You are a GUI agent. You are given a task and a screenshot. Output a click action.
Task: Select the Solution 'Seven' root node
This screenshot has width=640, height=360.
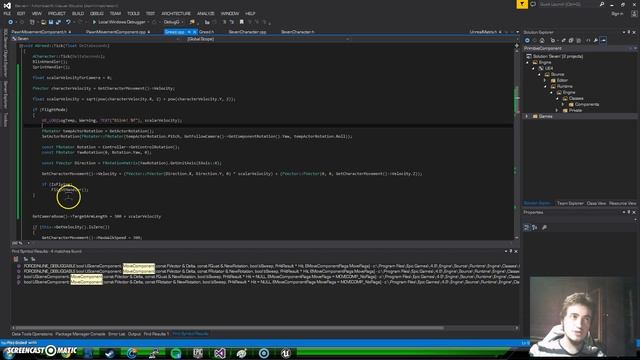click(555, 56)
